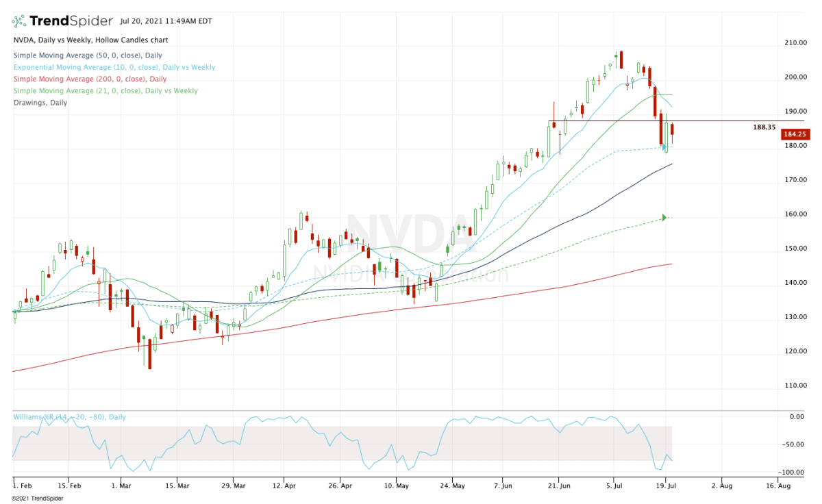Image resolution: width=822 pixels, height=504 pixels.
Task: Click the 170.00 price axis label
Action: tap(795, 180)
